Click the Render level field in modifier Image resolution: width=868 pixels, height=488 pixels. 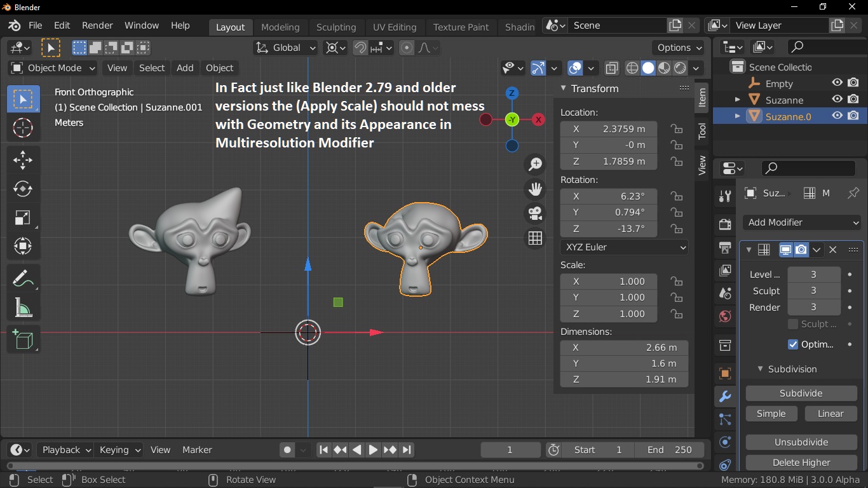coord(813,307)
